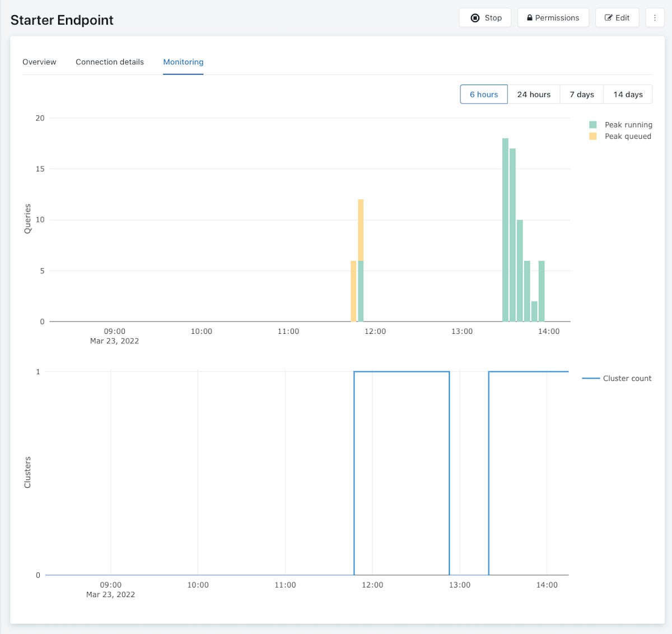
Task: Click the stop icon inside the Stop button
Action: pyautogui.click(x=475, y=18)
